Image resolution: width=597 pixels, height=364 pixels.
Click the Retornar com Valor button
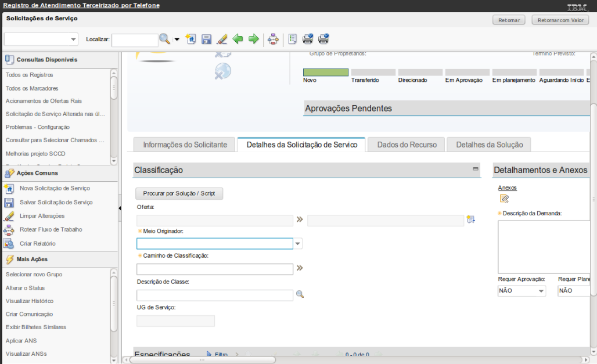pos(560,20)
